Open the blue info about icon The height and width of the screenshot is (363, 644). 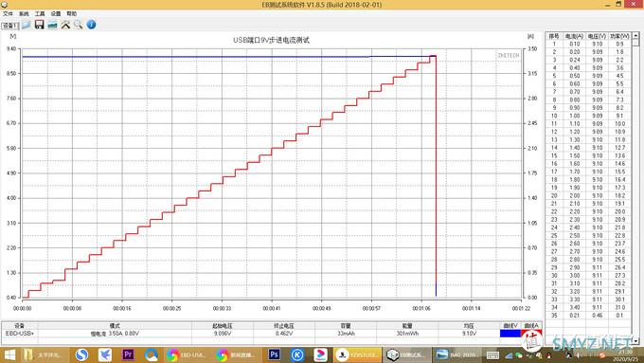point(91,25)
